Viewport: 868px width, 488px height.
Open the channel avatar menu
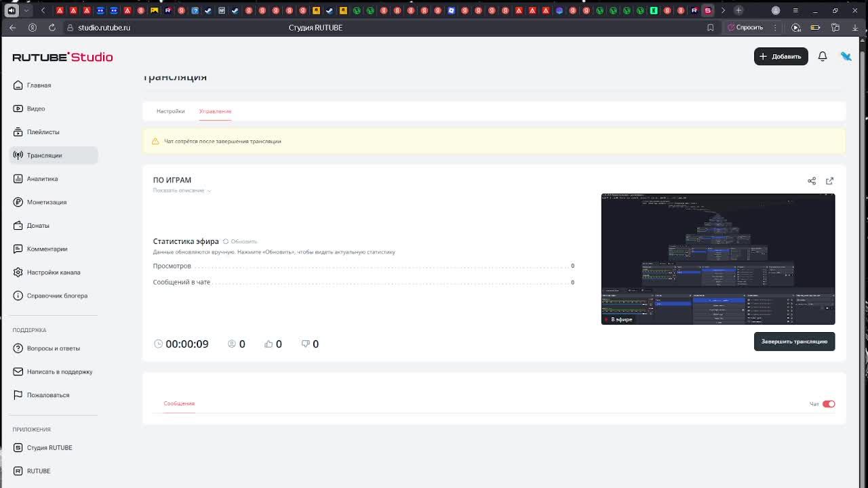(846, 56)
